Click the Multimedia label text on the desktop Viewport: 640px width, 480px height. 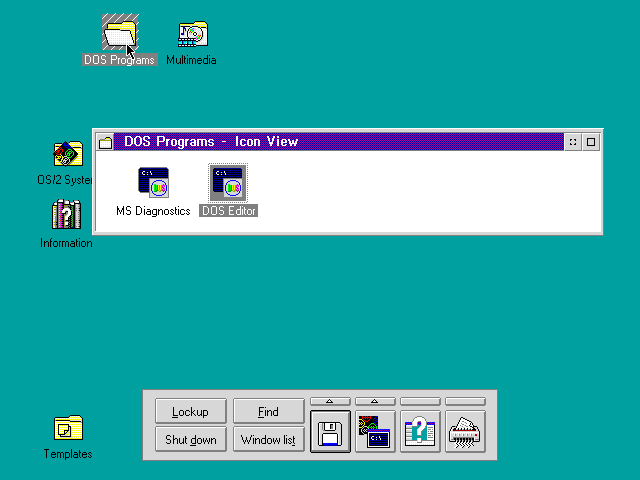(x=191, y=60)
